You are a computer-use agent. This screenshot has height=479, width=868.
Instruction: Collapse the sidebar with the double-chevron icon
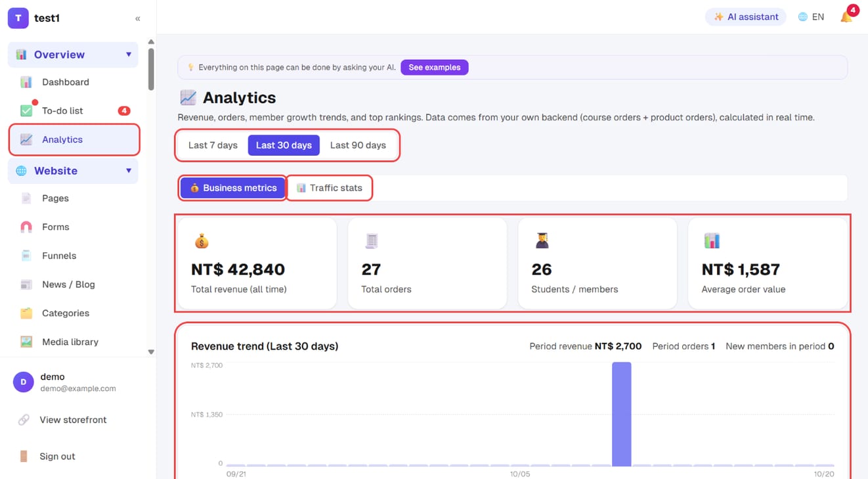coord(138,18)
